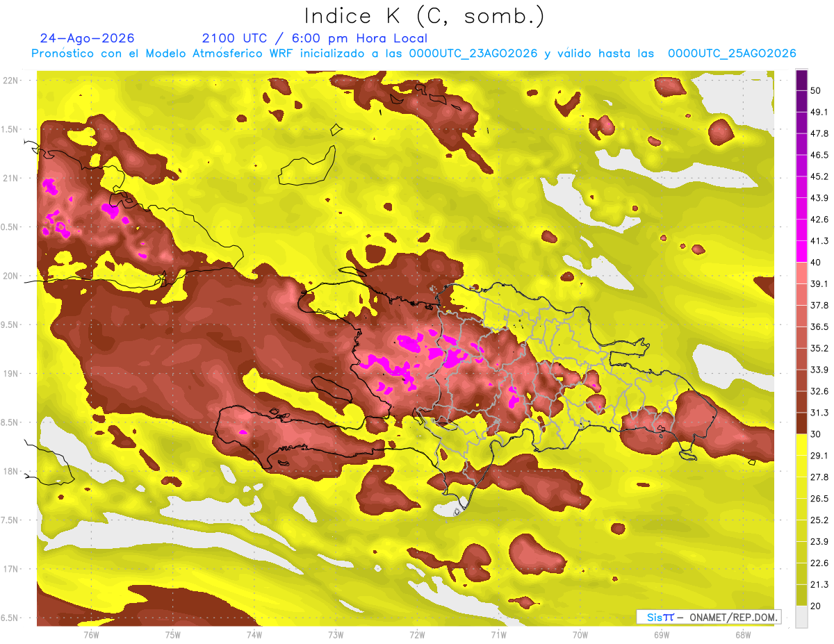The height and width of the screenshot is (644, 834).
Task: Click the colorbar value 25.2
Action: click(x=819, y=520)
